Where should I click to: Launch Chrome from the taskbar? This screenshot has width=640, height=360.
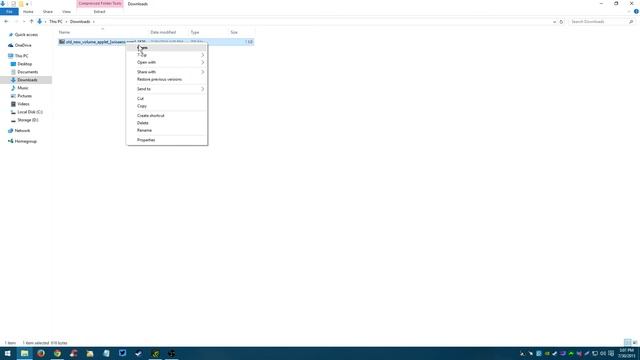[x=57, y=353]
